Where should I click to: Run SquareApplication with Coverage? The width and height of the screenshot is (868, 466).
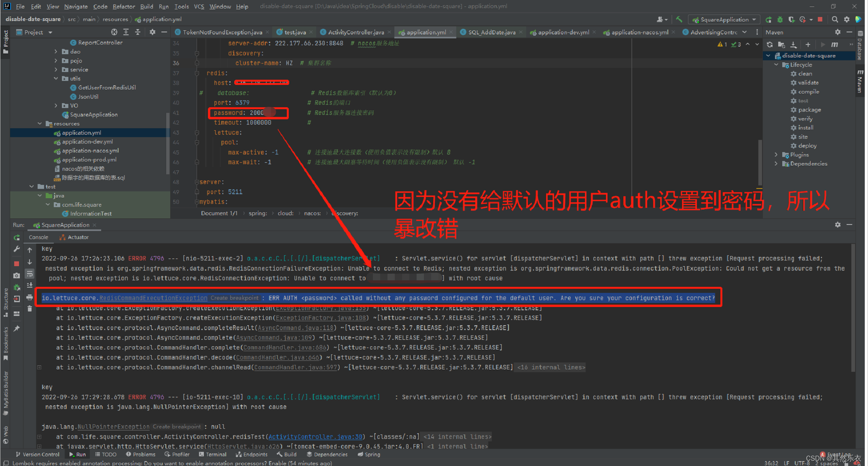tap(792, 19)
